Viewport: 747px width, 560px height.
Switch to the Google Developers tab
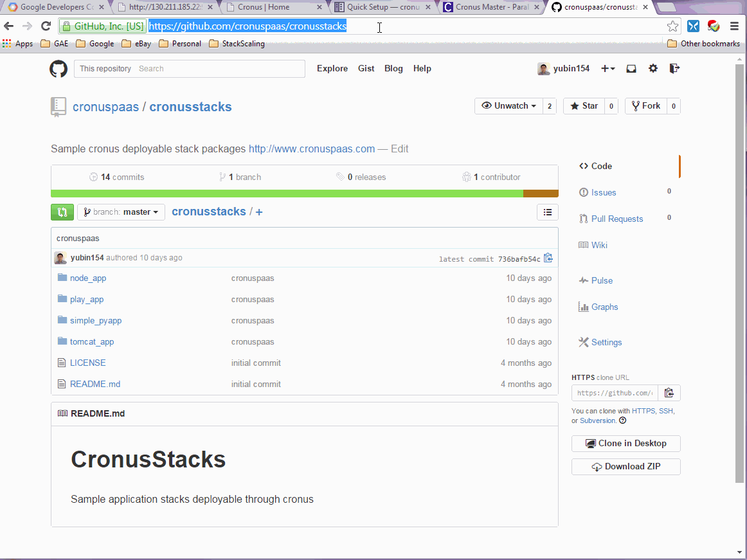(56, 7)
